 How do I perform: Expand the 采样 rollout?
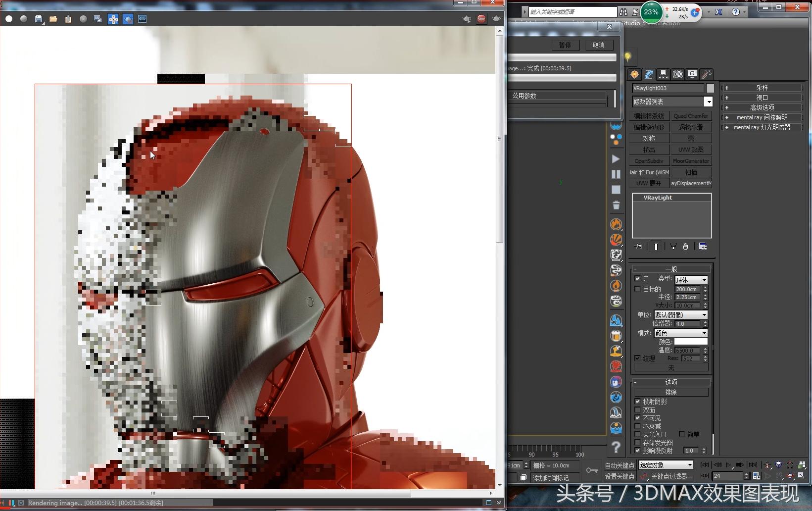[x=762, y=88]
